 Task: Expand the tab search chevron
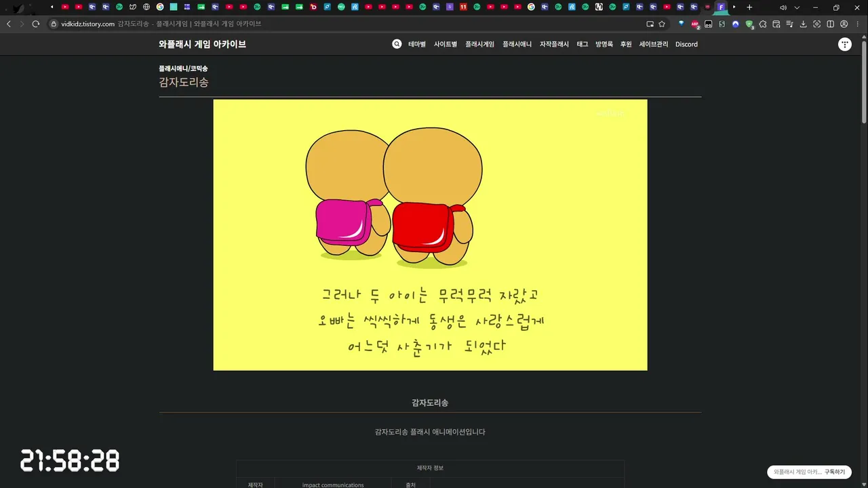pos(797,7)
